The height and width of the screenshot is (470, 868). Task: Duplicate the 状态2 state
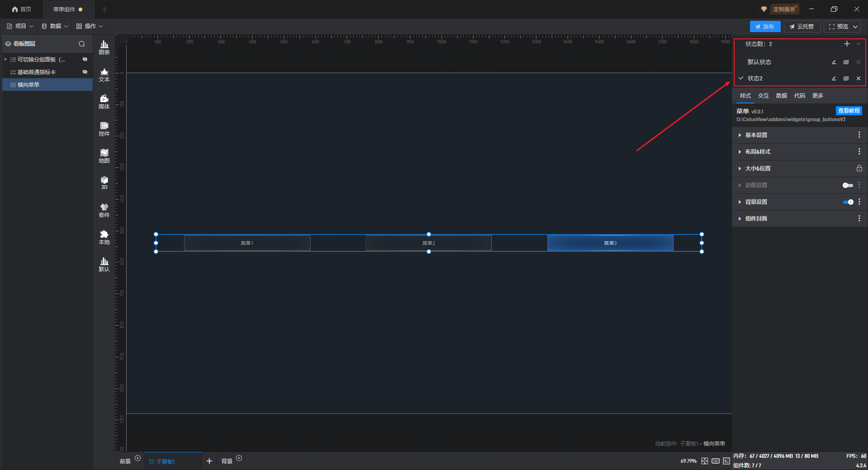click(x=846, y=79)
